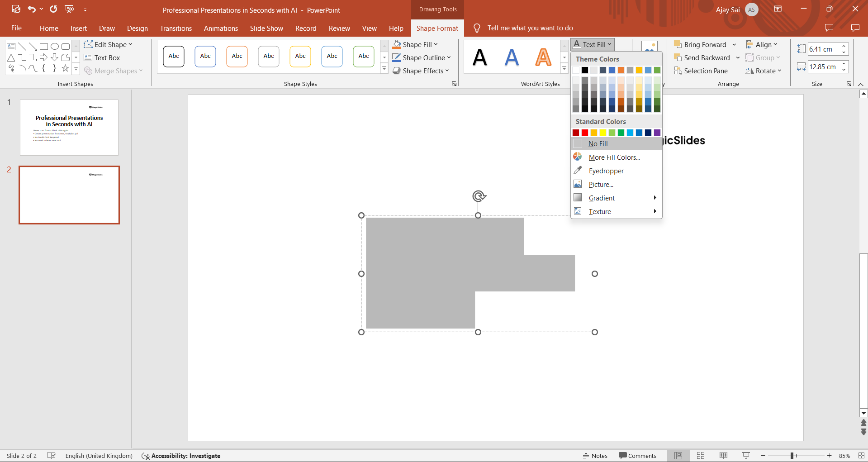Open the Shape Effects dropdown

point(421,71)
